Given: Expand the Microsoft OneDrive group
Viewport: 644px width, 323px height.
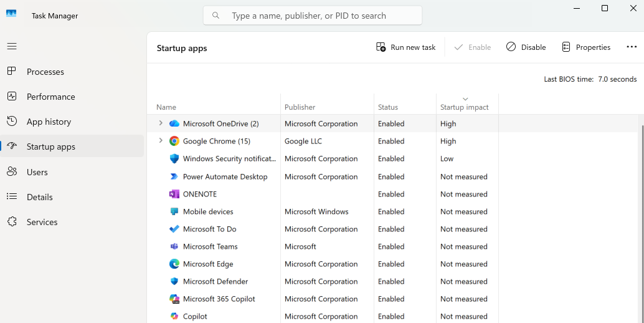Looking at the screenshot, I should (161, 123).
